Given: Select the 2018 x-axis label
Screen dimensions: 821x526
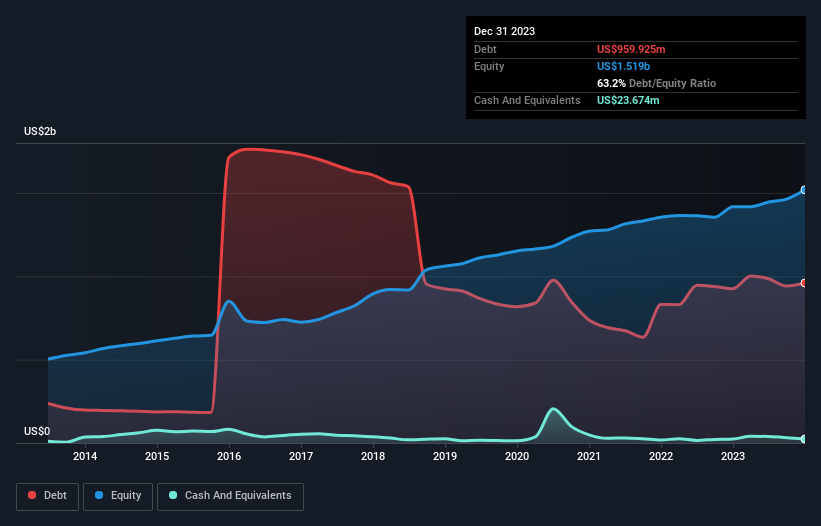Looking at the screenshot, I should point(373,456).
